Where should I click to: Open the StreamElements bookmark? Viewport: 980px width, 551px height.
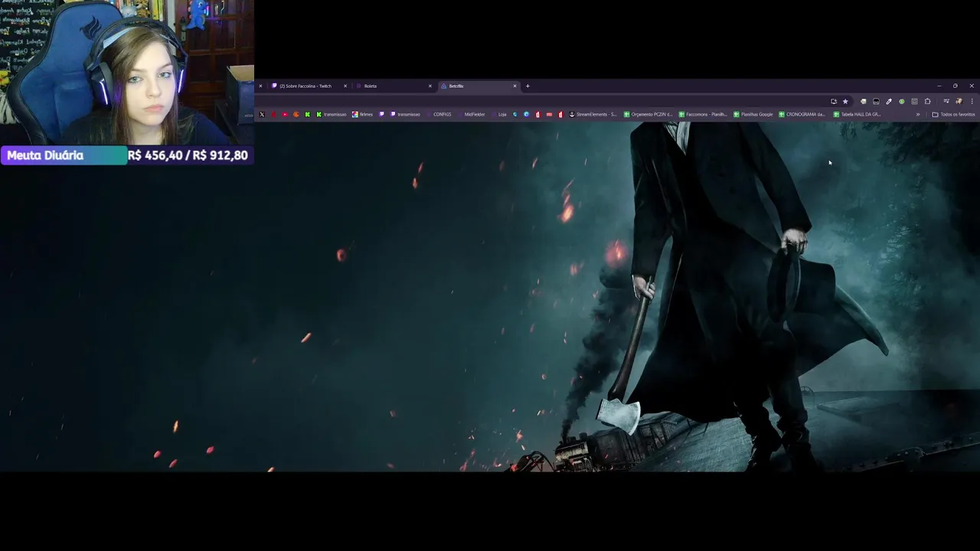click(x=593, y=114)
